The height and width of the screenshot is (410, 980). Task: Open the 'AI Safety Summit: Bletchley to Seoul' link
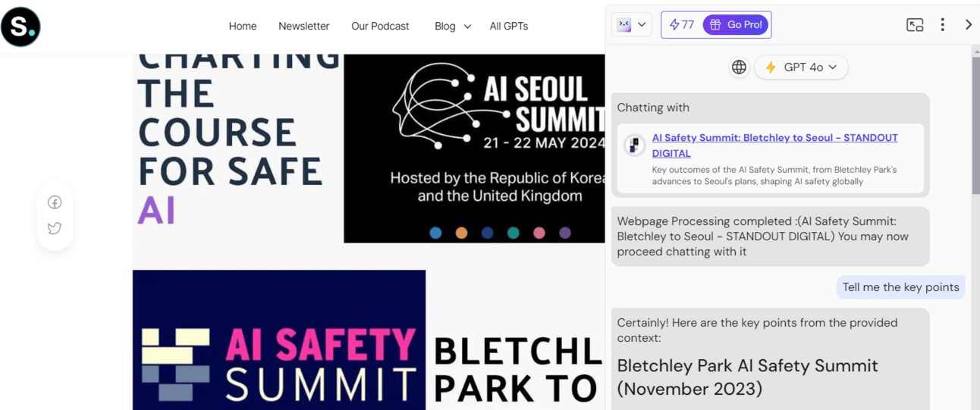[x=774, y=145]
